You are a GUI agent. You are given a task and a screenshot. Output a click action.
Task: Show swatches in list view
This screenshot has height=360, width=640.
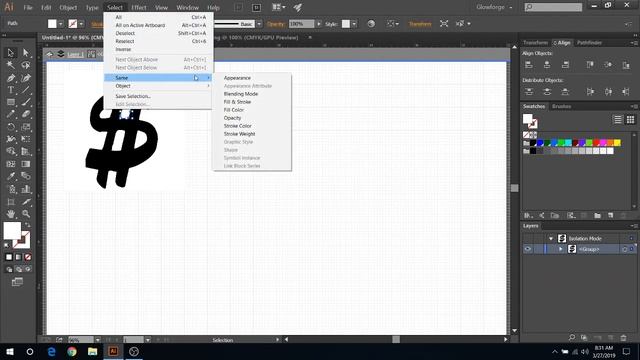point(618,119)
